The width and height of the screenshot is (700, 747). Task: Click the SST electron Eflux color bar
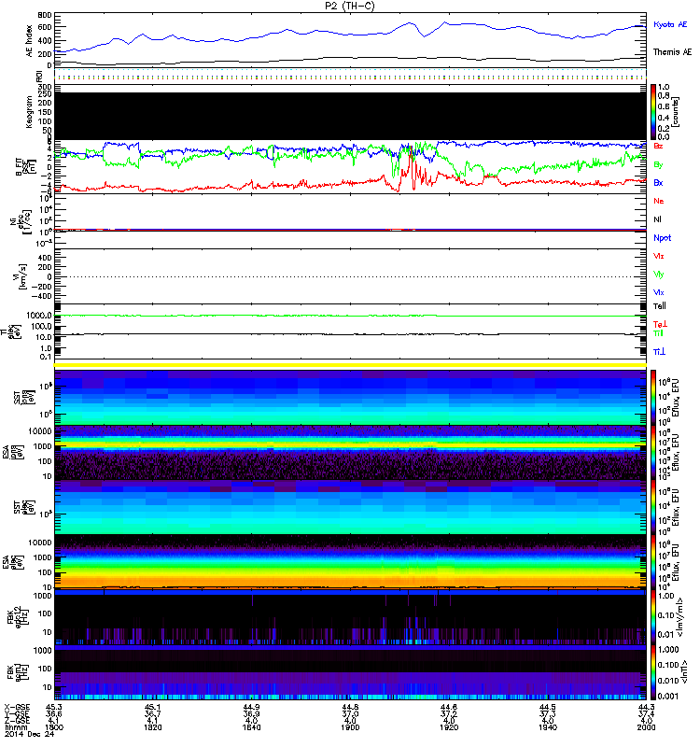point(652,507)
